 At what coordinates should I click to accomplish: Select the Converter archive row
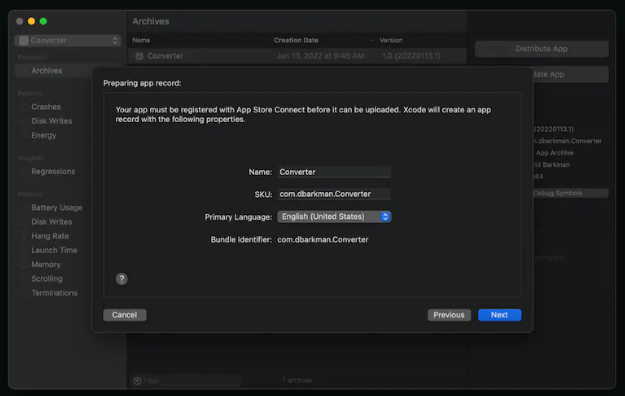[x=297, y=56]
